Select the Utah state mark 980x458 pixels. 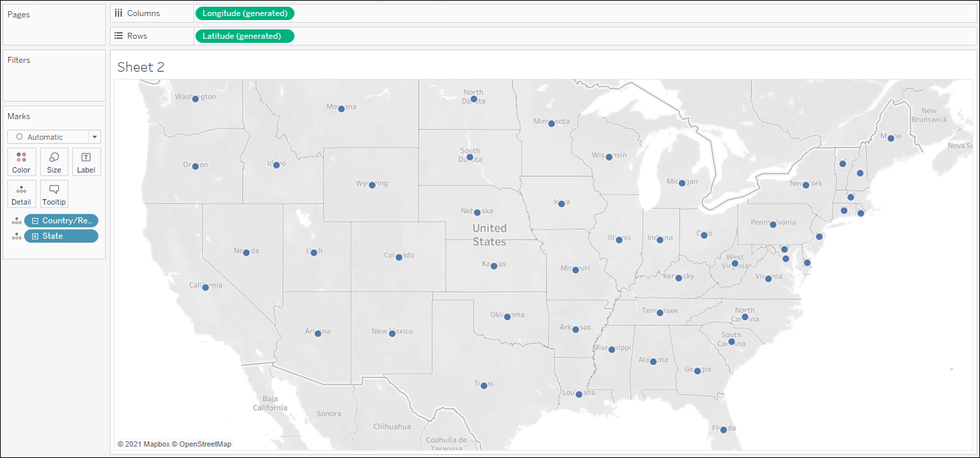(x=313, y=252)
